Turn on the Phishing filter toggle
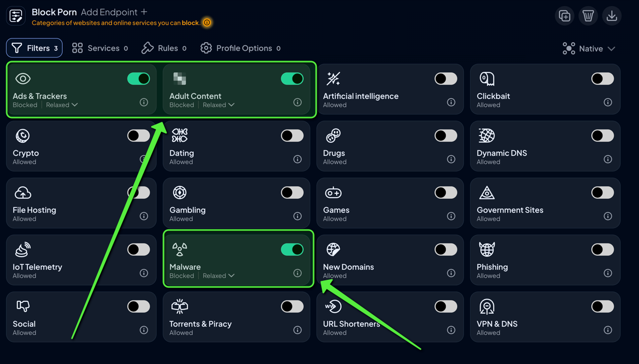Viewport: 639px width, 364px height. coord(602,250)
